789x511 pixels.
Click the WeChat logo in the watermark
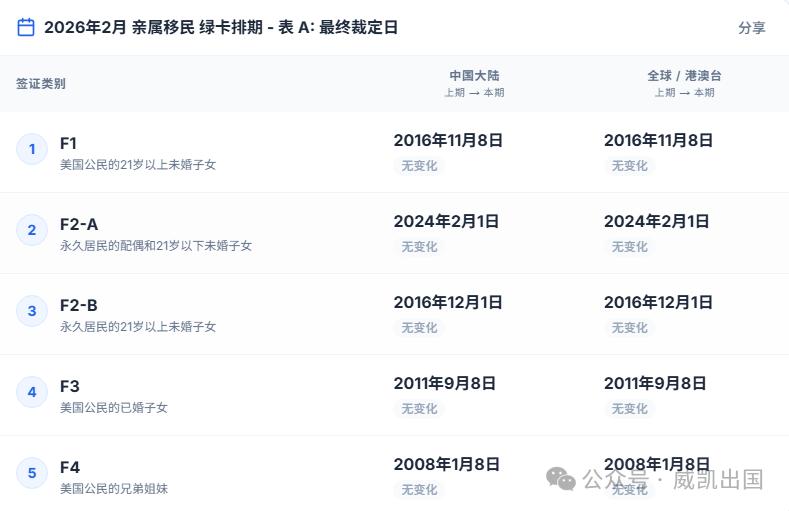[x=561, y=480]
